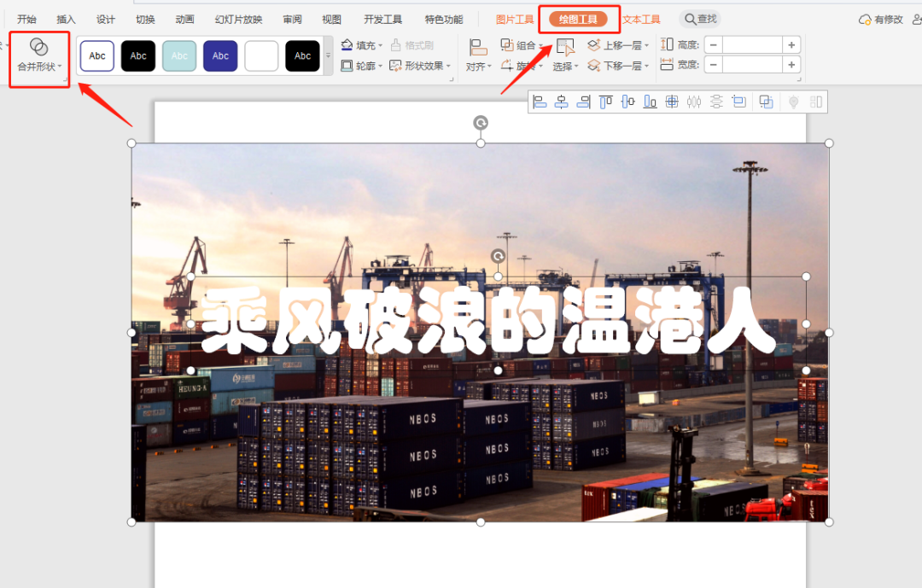The width and height of the screenshot is (922, 588).
Task: Apply the first black Abc shape style
Action: click(138, 55)
